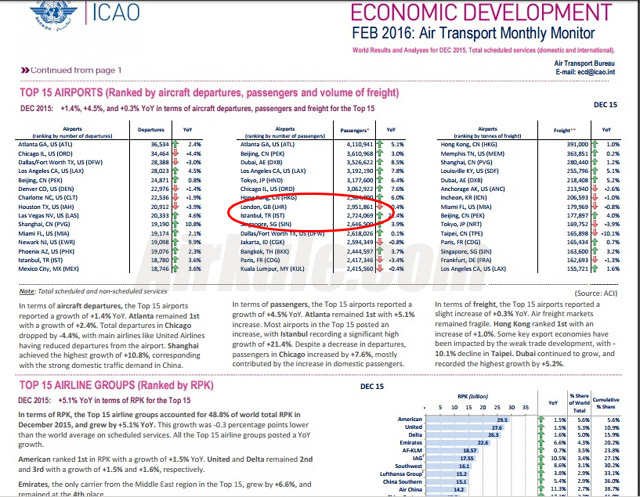Click the Departures column header
Screen dimensions: 640x497
(151, 130)
